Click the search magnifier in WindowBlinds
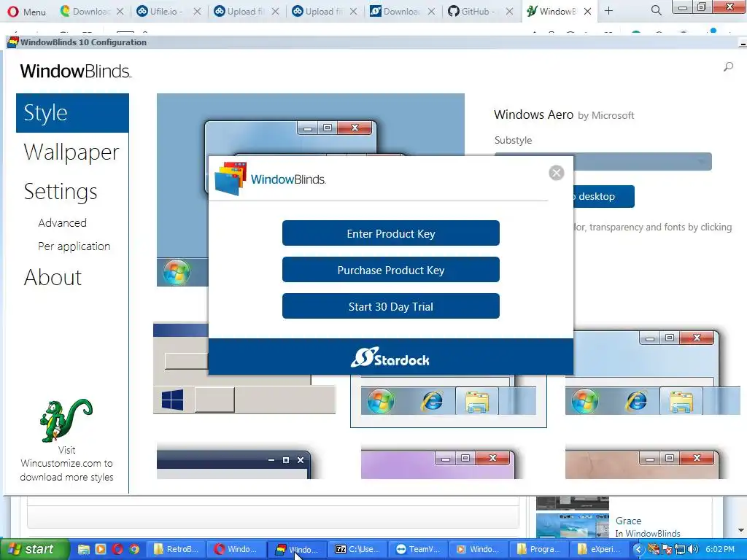The width and height of the screenshot is (747, 560). pos(728,67)
